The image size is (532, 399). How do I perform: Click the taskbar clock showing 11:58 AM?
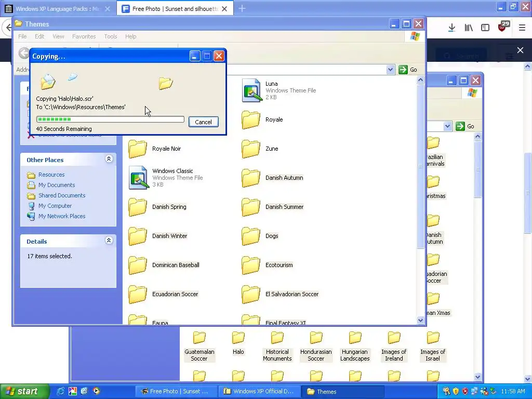click(513, 391)
